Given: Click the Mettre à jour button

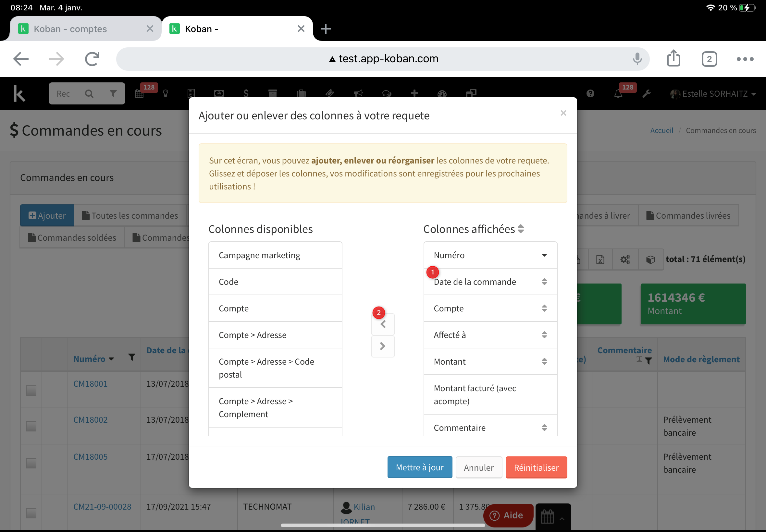Looking at the screenshot, I should [420, 467].
